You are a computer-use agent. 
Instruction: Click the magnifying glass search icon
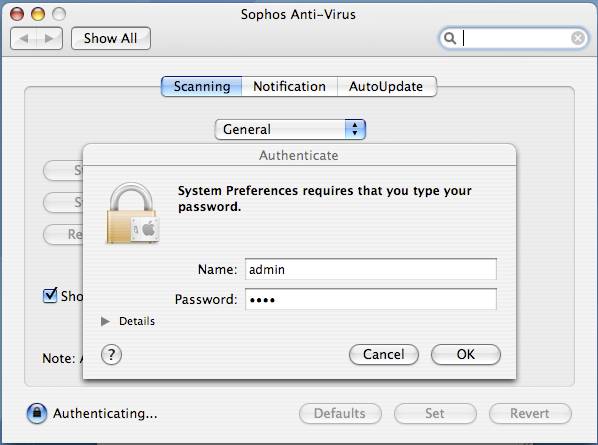(x=450, y=38)
